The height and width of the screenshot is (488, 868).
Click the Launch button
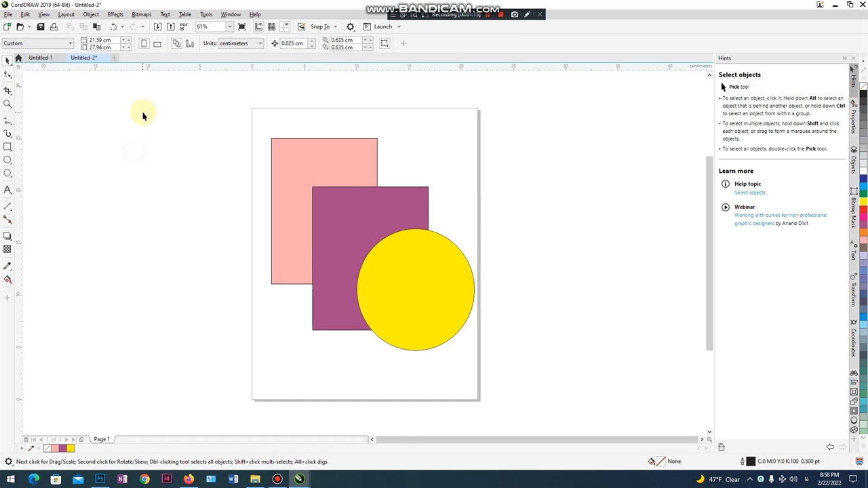coord(382,26)
